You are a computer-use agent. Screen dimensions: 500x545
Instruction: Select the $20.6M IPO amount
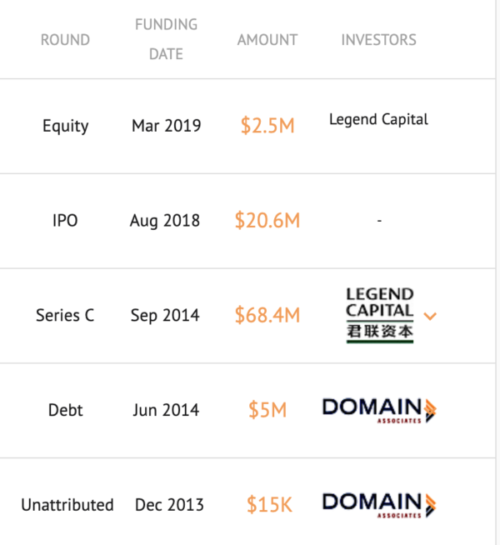tap(267, 220)
